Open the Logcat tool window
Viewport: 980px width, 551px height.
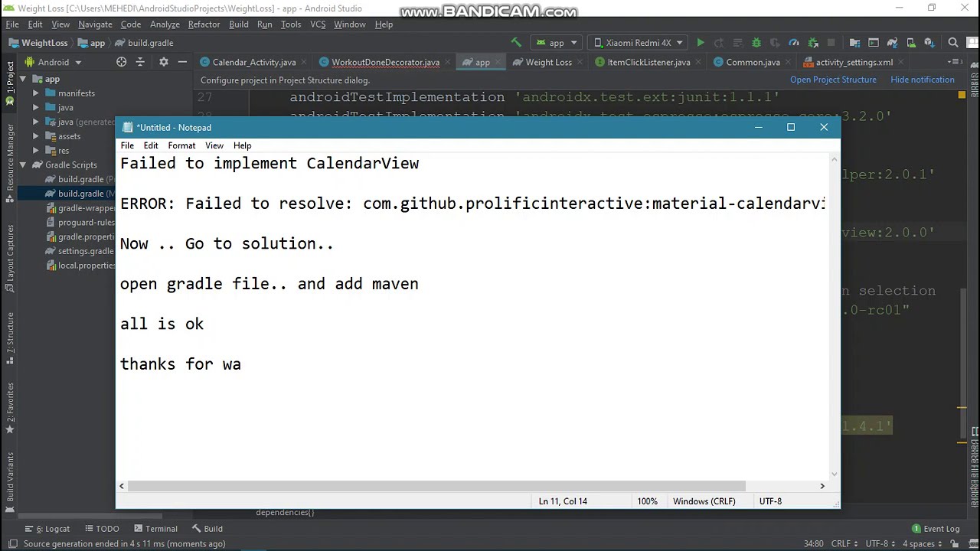(47, 529)
